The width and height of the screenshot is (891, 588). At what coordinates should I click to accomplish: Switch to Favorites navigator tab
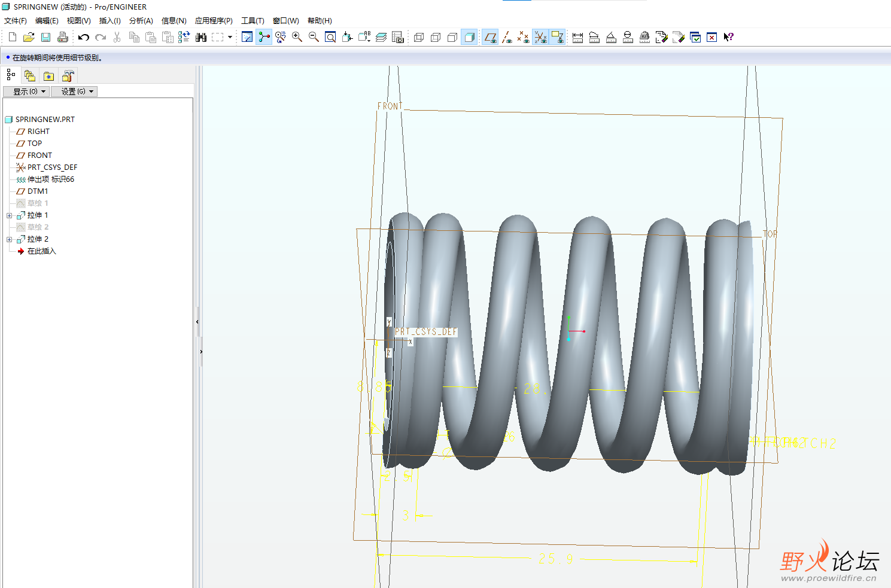[49, 75]
